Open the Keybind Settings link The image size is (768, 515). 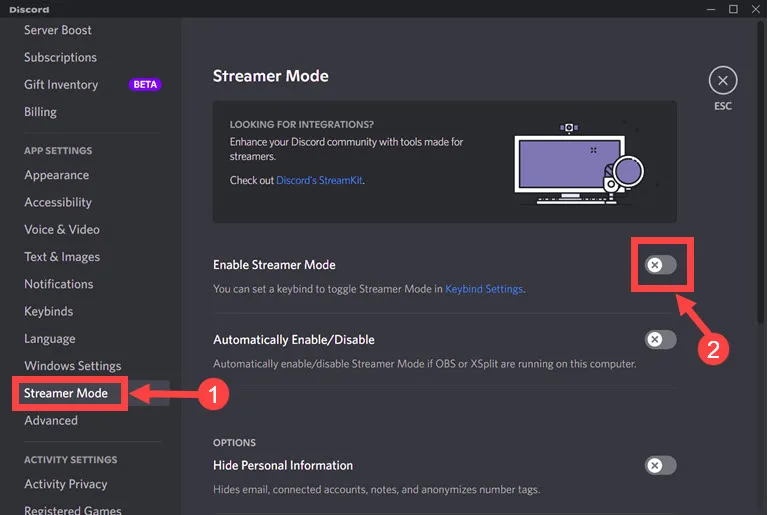pyautogui.click(x=484, y=289)
